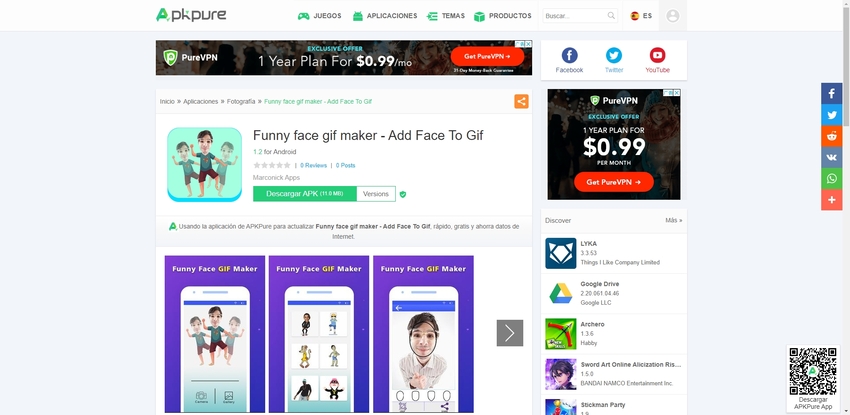Screen dimensions: 850x415
Task: Open the Archero title link
Action: (x=592, y=324)
